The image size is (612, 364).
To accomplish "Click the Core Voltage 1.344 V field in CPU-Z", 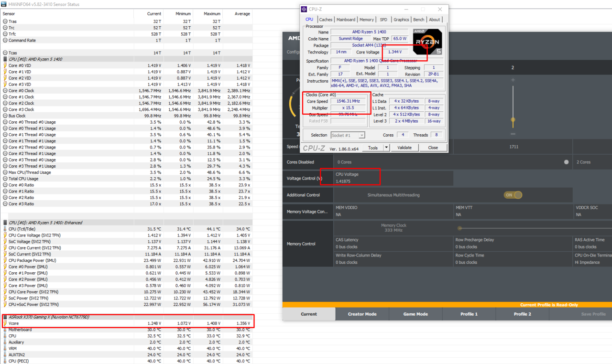I will click(x=395, y=52).
